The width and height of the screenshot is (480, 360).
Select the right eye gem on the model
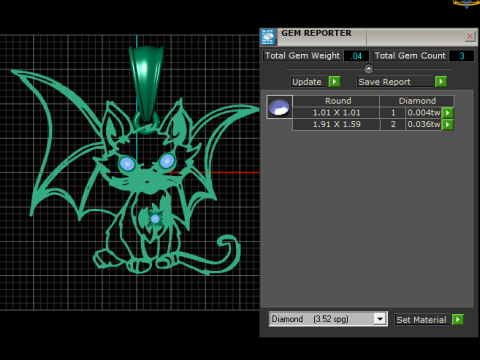(x=167, y=161)
